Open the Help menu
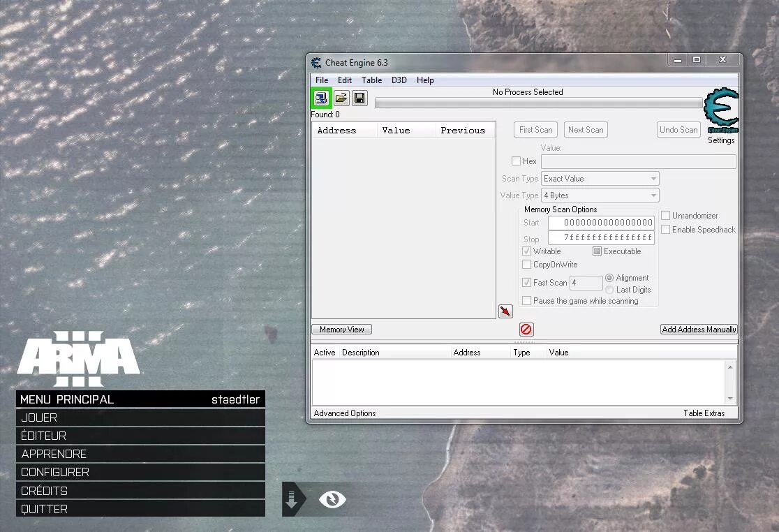This screenshot has width=779, height=532. point(425,80)
